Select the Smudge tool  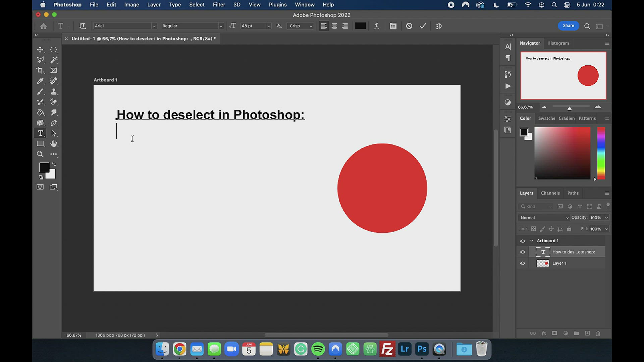[54, 112]
